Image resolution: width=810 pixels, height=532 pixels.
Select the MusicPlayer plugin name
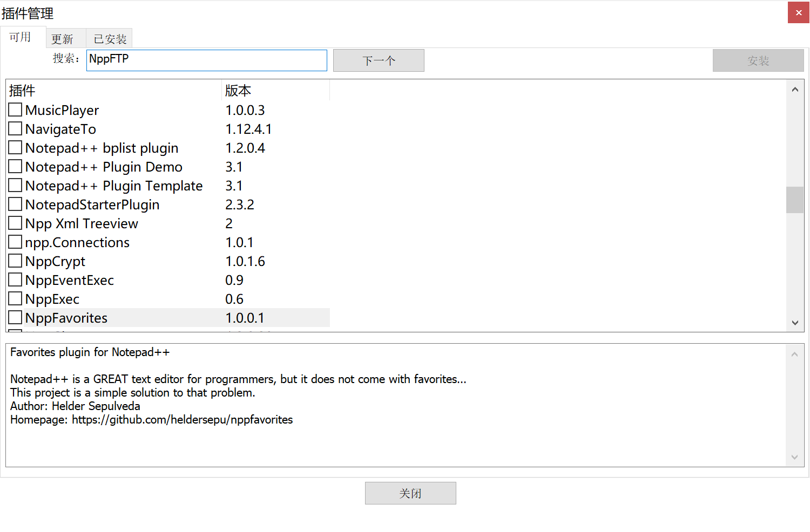pyautogui.click(x=62, y=110)
